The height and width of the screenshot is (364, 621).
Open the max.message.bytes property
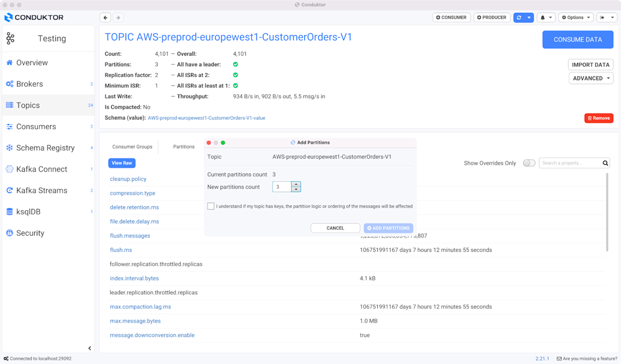click(136, 321)
